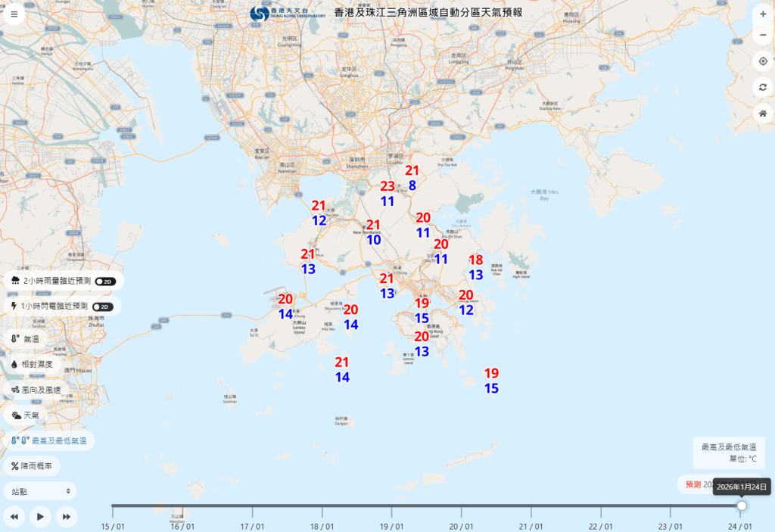This screenshot has height=532, width=775.
Task: Open the 站點 station dropdown
Action: click(x=39, y=490)
